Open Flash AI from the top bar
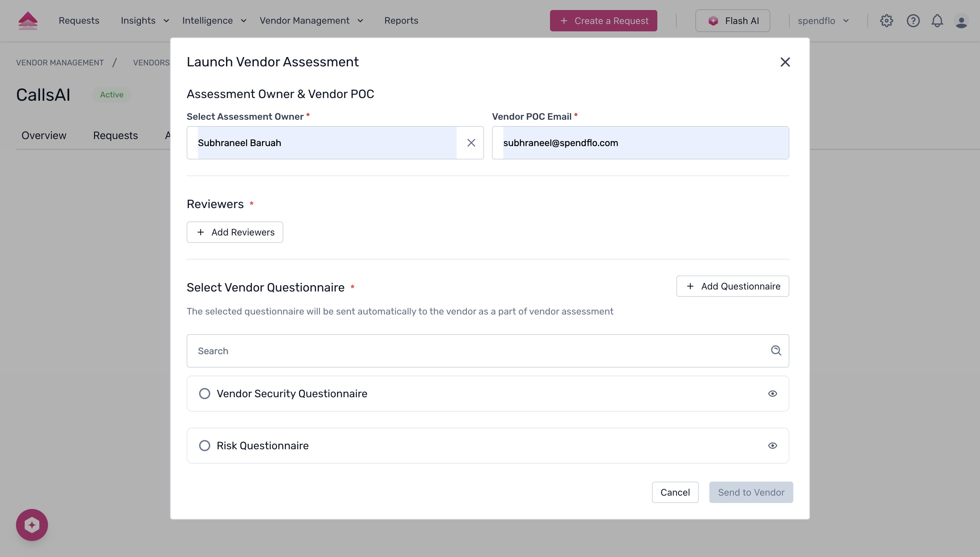Image resolution: width=980 pixels, height=557 pixels. 732,21
